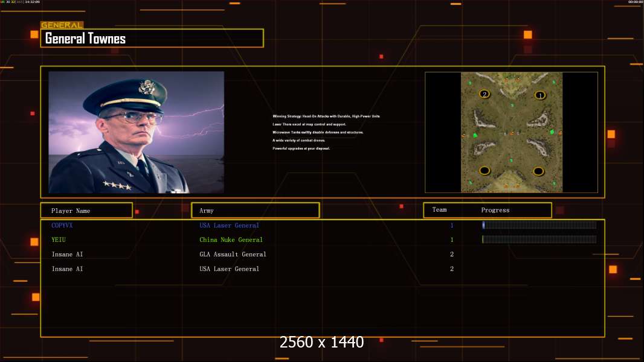Click start position 2 marker on map
The height and width of the screenshot is (362, 644).
tap(485, 94)
